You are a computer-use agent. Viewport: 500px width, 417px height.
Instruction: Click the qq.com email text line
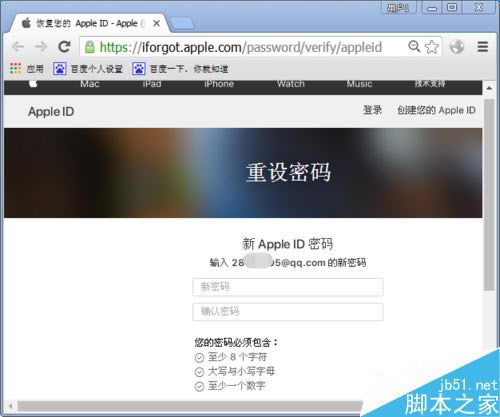coord(288,263)
